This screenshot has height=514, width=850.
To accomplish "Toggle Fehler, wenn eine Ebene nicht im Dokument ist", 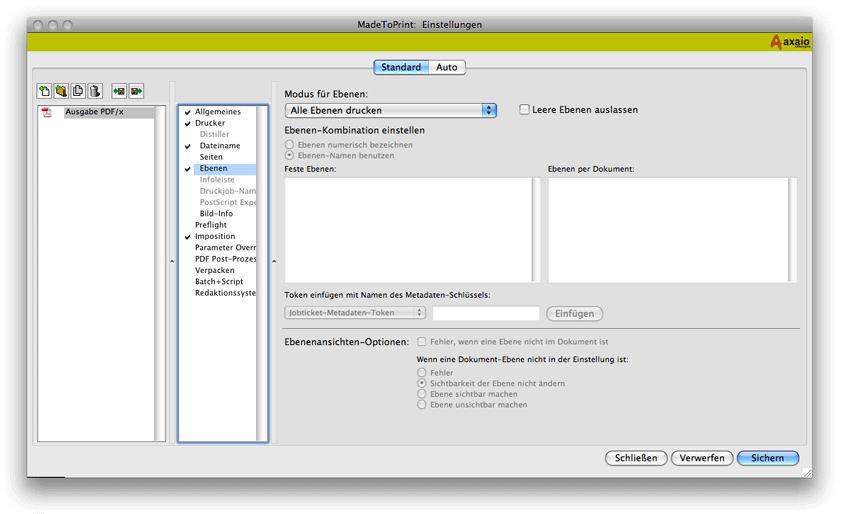I will 422,342.
